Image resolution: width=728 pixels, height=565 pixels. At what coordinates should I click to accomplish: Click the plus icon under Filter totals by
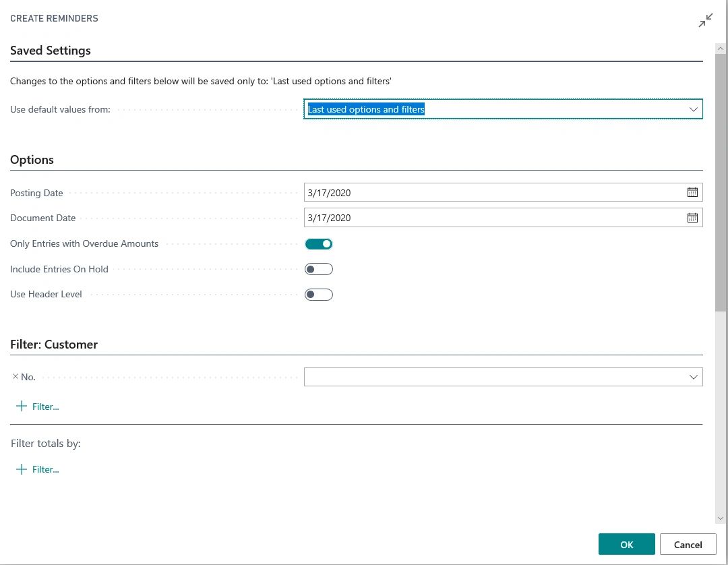coord(22,469)
